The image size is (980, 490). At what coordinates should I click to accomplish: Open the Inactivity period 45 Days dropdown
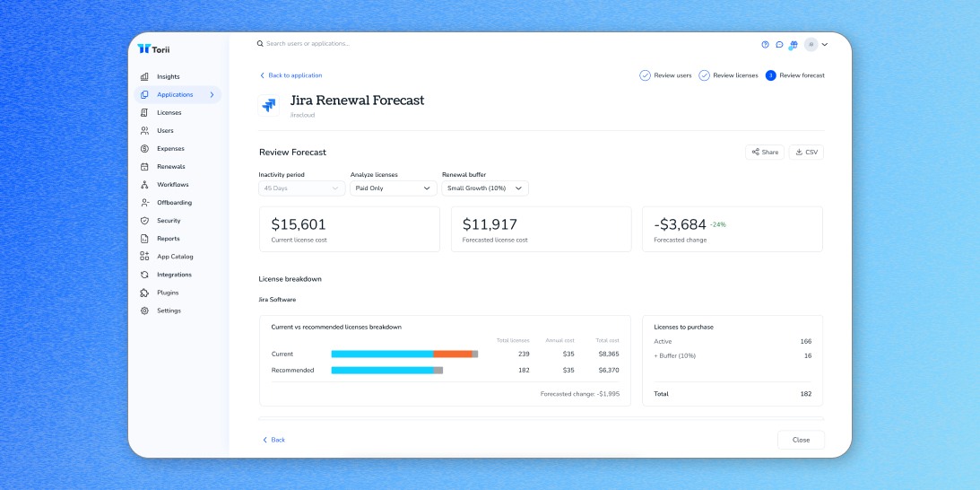coord(301,188)
